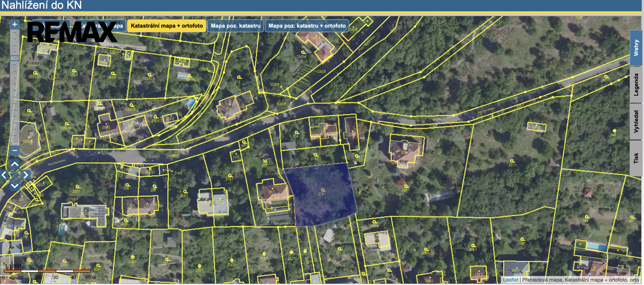This screenshot has width=644, height=285.
Task: Click parcel label 213
Action: (238, 82)
